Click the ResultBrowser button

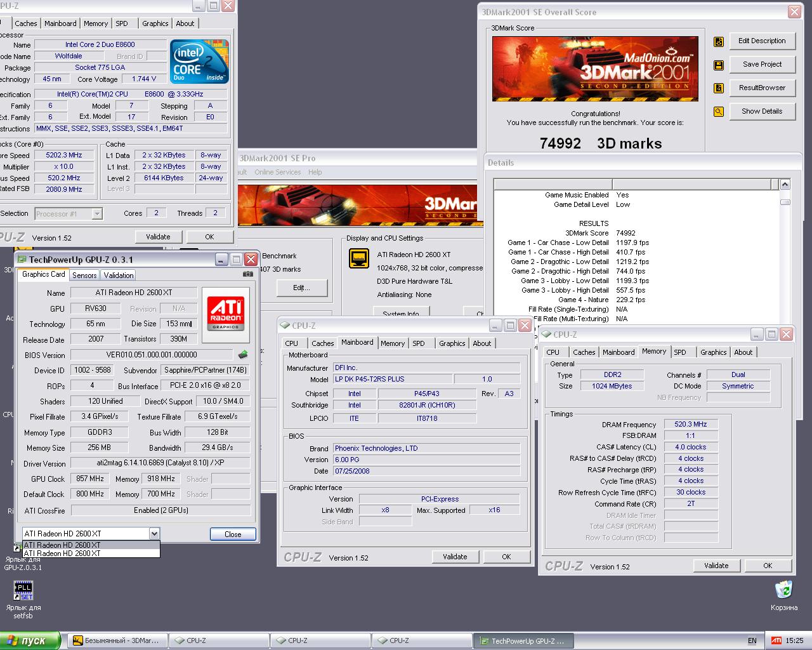tap(762, 88)
